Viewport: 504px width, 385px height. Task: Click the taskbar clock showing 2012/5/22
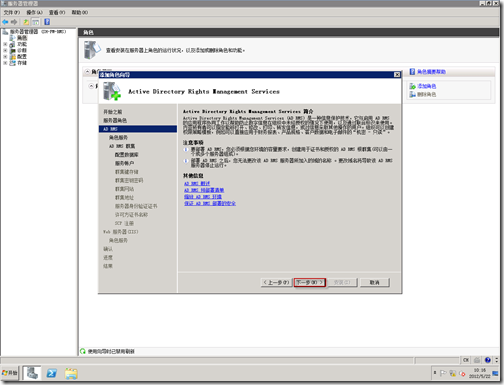coord(480,373)
